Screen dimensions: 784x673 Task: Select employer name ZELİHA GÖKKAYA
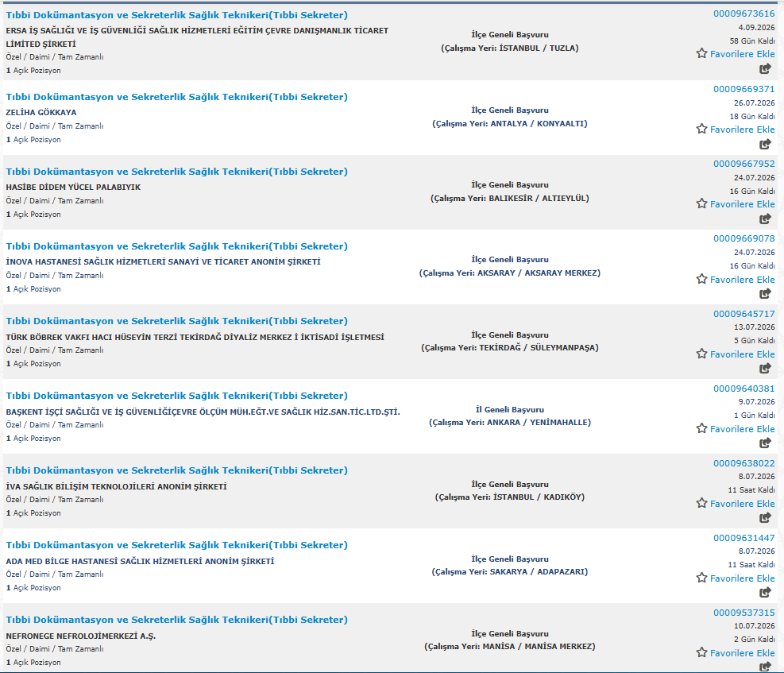pyautogui.click(x=41, y=113)
